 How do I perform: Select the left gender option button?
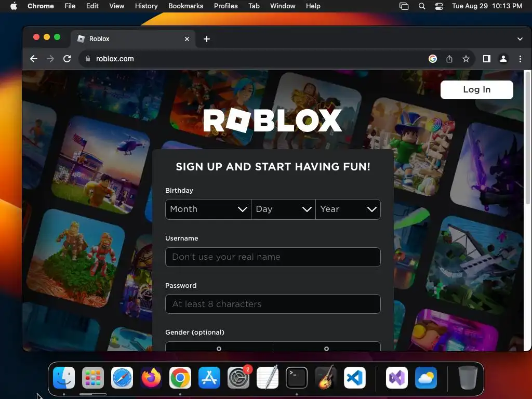219,347
